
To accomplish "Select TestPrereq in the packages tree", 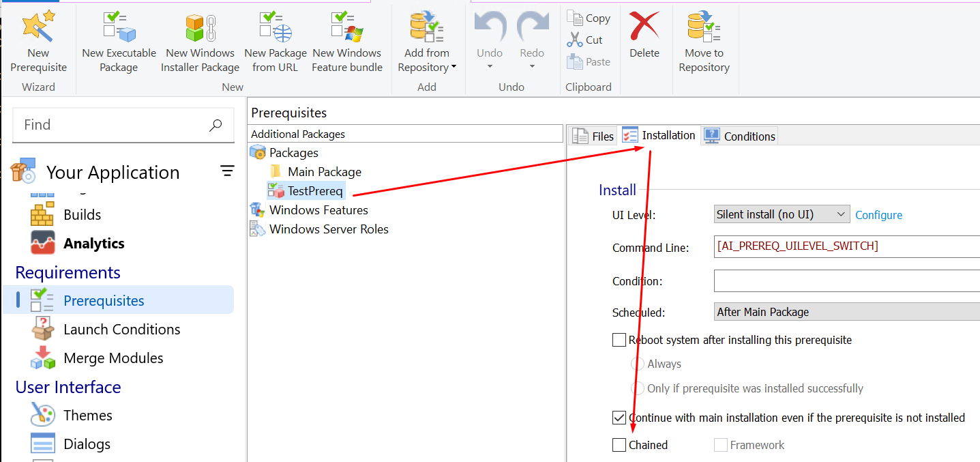I will coord(315,191).
